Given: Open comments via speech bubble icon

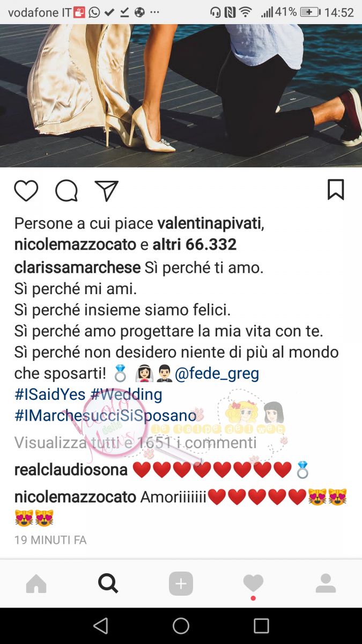Looking at the screenshot, I should 67,191.
